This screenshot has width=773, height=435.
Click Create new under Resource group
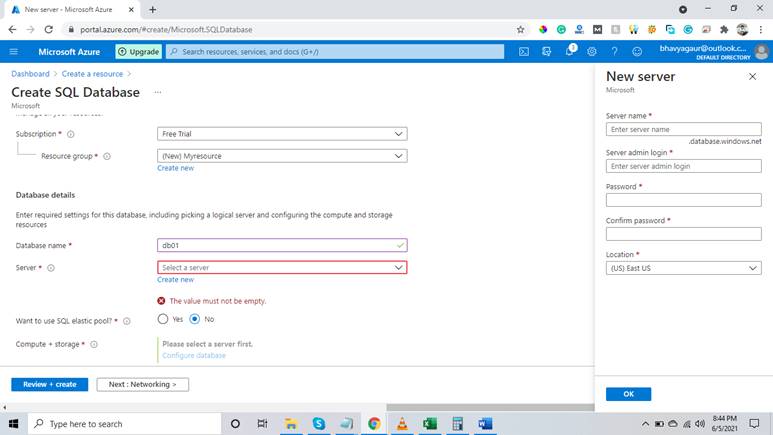(176, 168)
